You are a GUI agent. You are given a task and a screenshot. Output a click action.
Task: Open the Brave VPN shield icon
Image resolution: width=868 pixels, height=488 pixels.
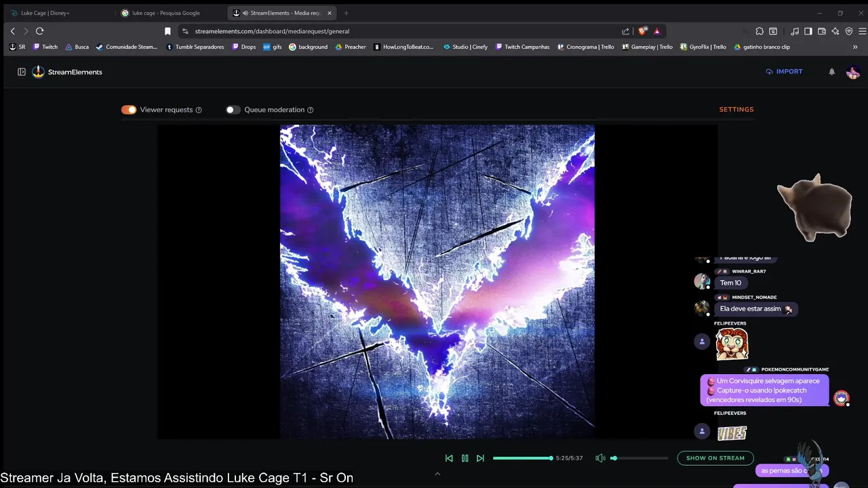849,31
